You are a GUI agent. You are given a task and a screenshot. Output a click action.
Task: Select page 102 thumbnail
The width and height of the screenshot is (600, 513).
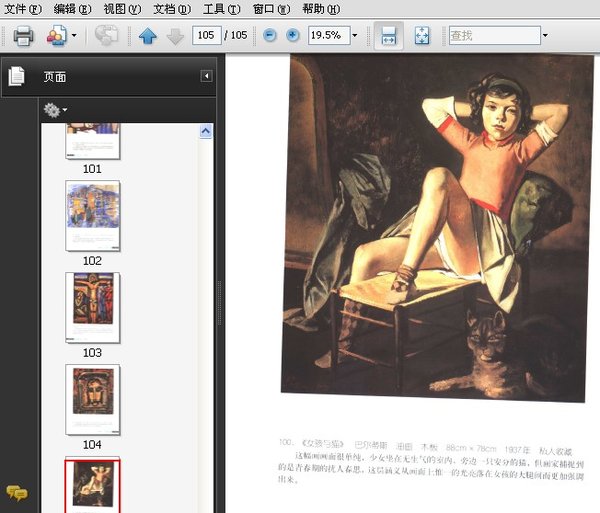click(x=93, y=215)
